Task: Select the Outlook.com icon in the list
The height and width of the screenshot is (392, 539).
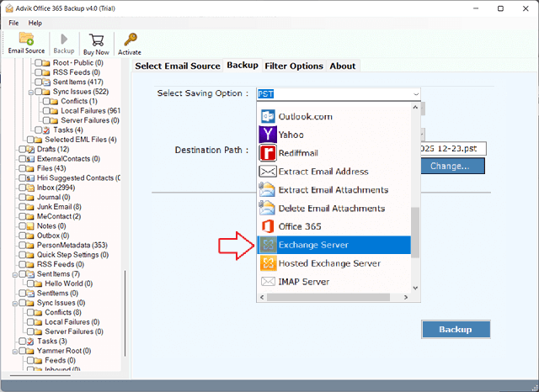Action: coord(268,116)
